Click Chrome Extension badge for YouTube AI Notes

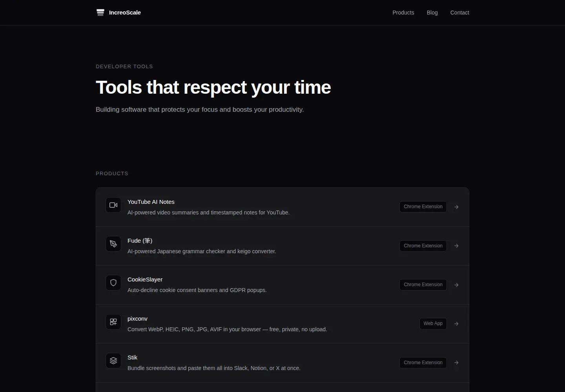[x=423, y=207]
